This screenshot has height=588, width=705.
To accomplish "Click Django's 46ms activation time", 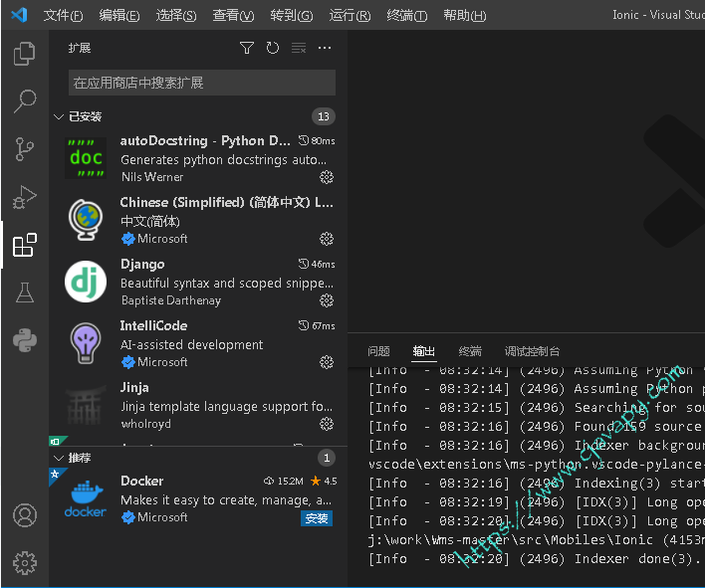I will pos(317,264).
